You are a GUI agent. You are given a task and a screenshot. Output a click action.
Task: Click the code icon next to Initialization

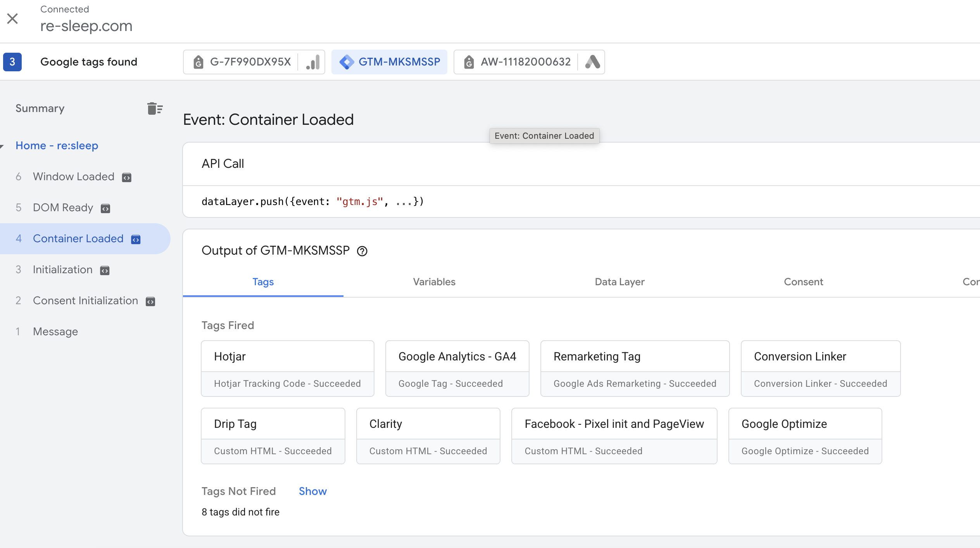tap(105, 271)
